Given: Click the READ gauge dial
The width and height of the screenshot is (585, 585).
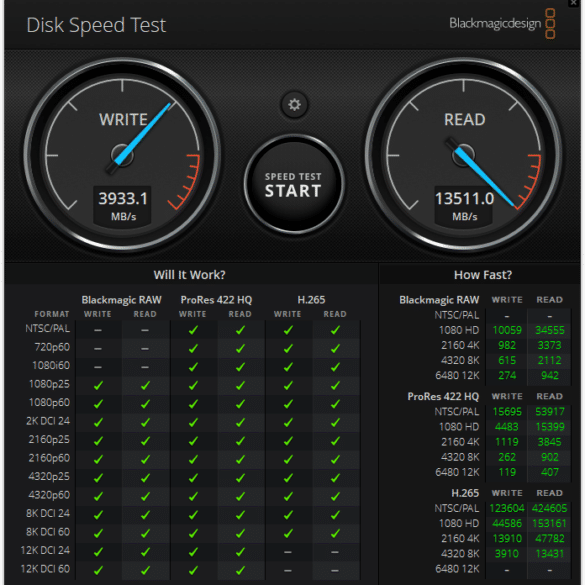Looking at the screenshot, I should point(464,155).
